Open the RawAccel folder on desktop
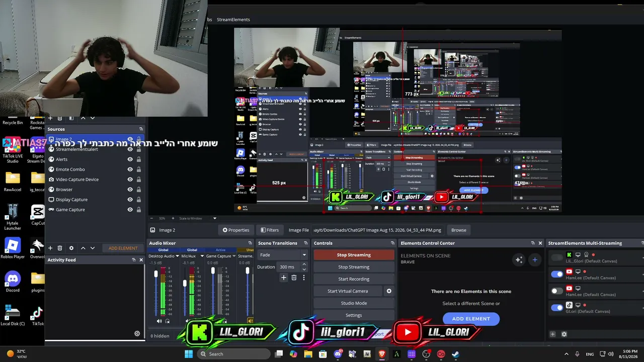Viewport: 644px width, 362px height. [x=13, y=182]
